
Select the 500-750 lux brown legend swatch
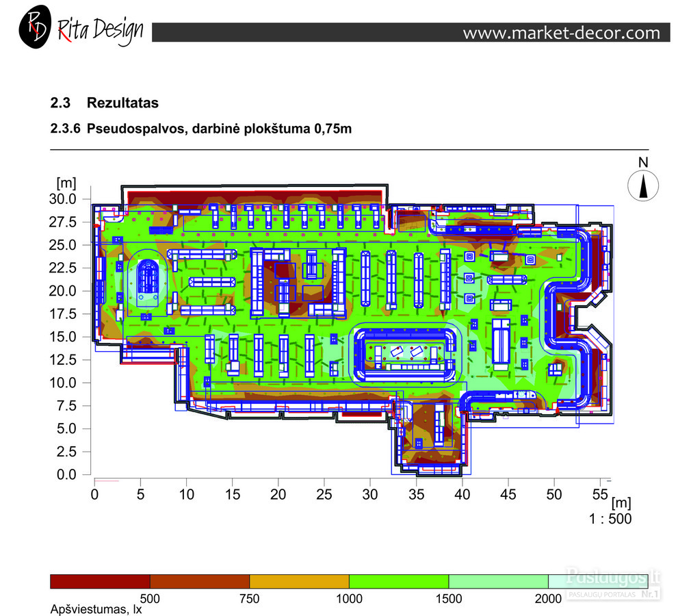pyautogui.click(x=200, y=581)
